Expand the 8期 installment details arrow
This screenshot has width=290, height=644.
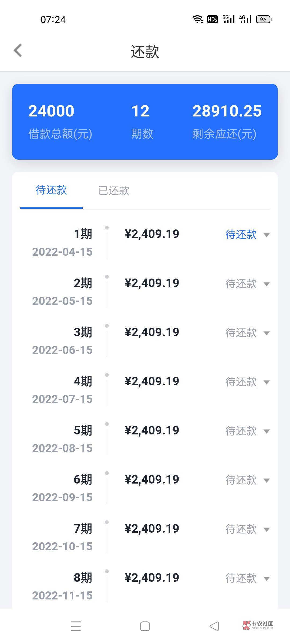click(267, 579)
